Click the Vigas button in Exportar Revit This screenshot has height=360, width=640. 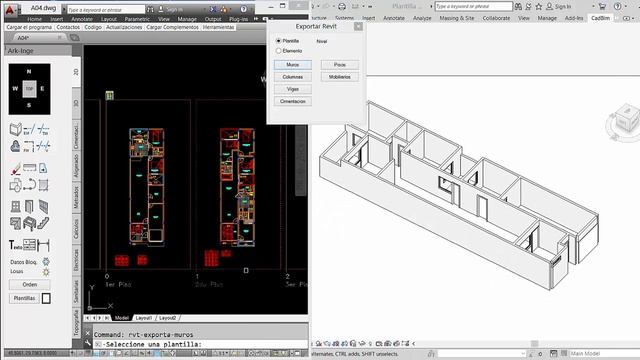(x=293, y=89)
